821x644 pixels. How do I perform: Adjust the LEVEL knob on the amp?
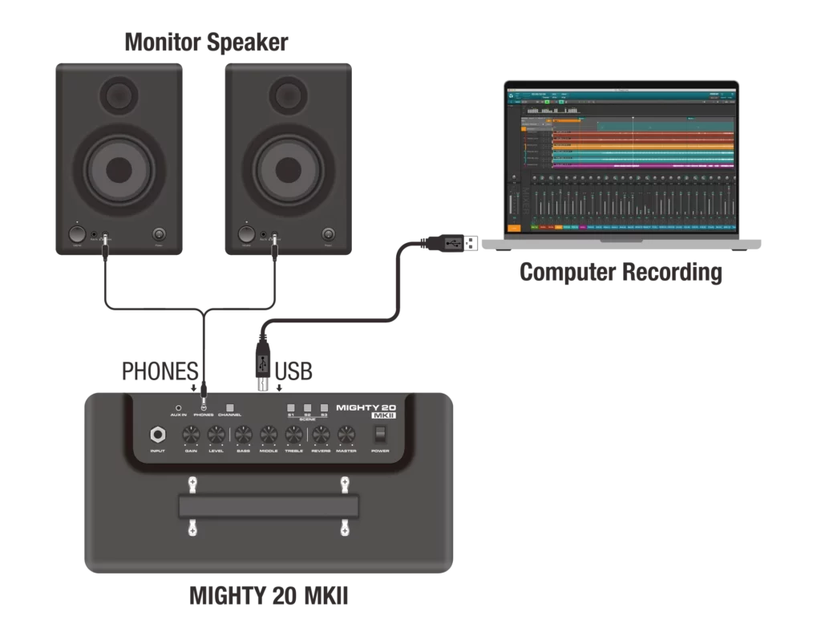tap(216, 435)
